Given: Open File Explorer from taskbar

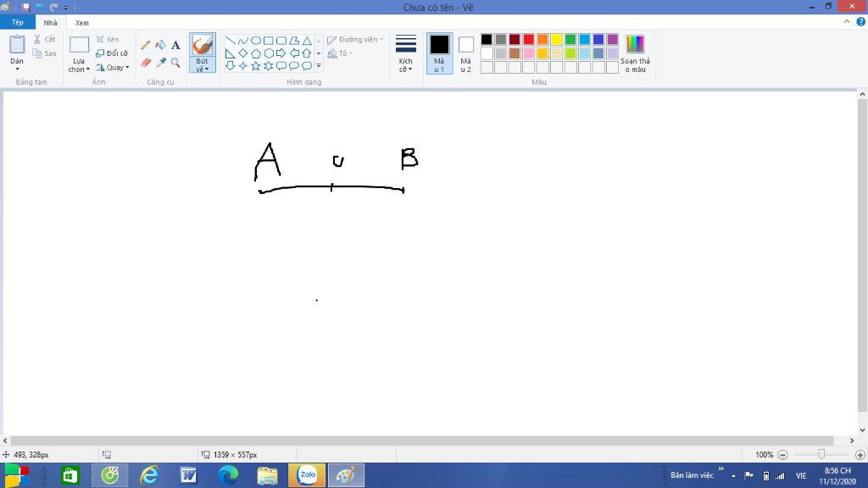Looking at the screenshot, I should tap(267, 475).
